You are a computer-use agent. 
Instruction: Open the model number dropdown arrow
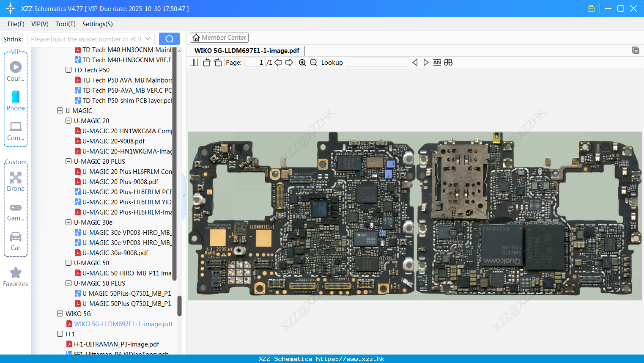click(148, 39)
